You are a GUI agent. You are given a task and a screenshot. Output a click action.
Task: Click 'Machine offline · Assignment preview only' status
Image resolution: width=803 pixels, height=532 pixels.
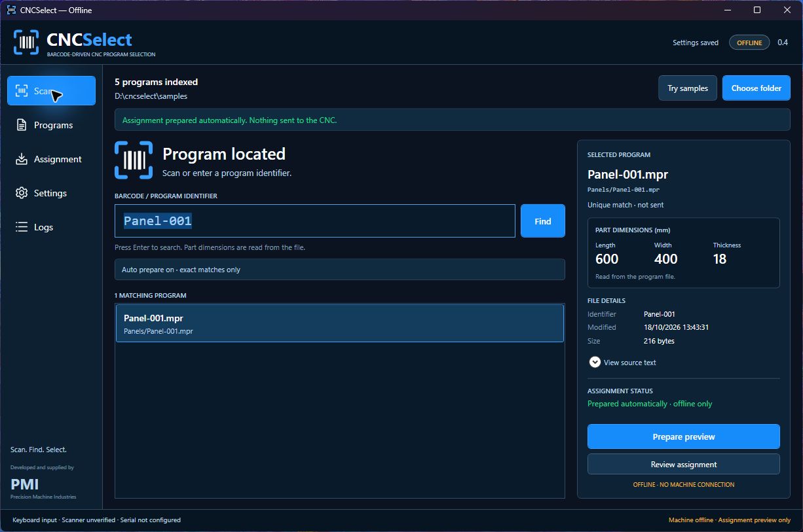[730, 520]
